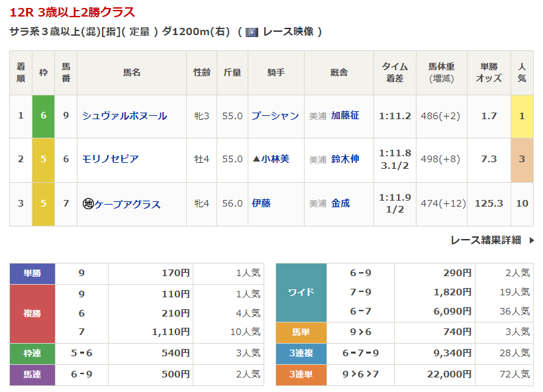This screenshot has width=543, height=392.
Task: Click the 単勝オッズ column header
Action: pos(489,72)
